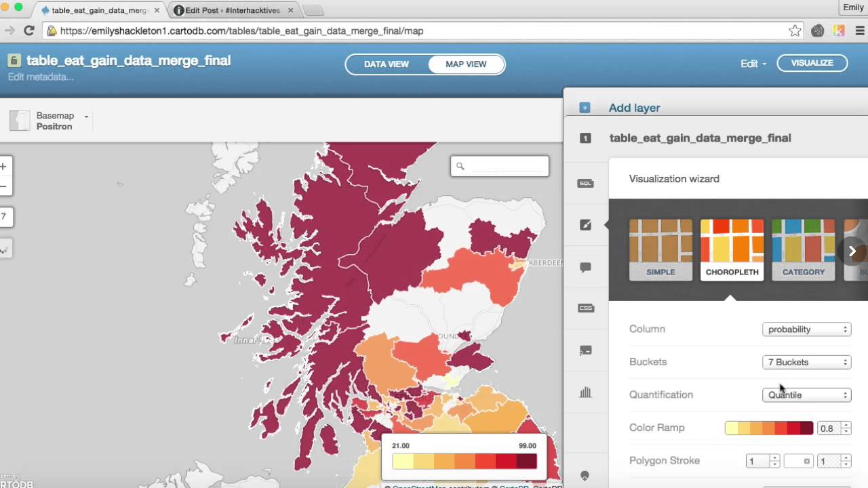This screenshot has height=488, width=868.
Task: Open the visualization wizard paintbrush icon
Action: pyautogui.click(x=585, y=225)
